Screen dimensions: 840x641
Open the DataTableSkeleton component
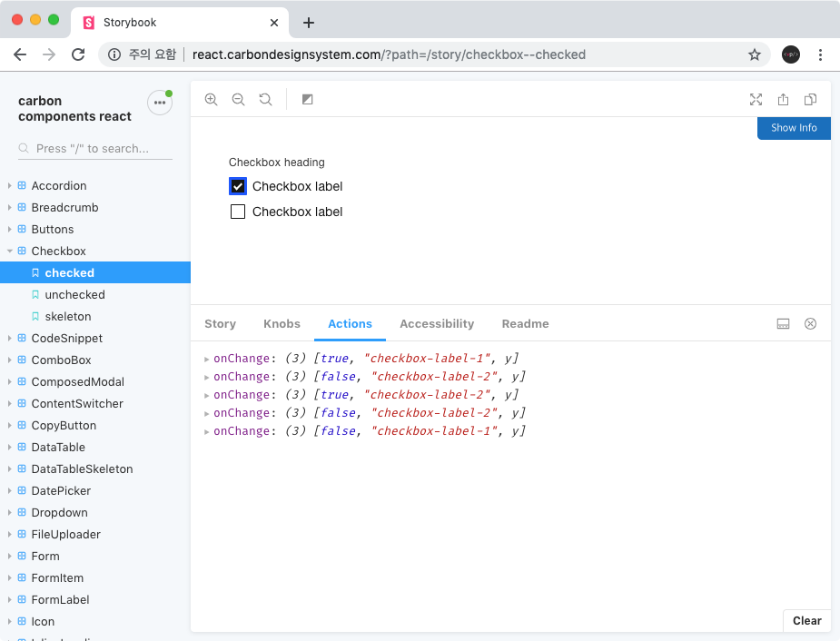point(82,469)
